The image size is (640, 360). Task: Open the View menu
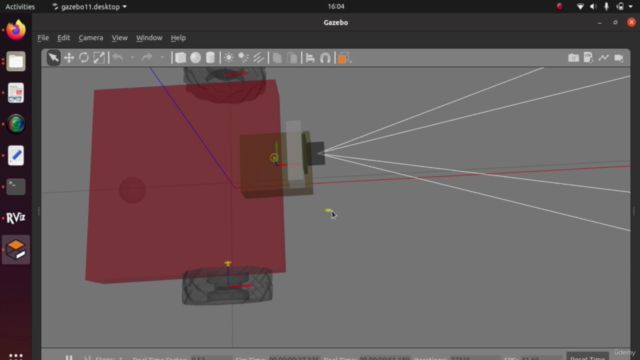click(120, 38)
